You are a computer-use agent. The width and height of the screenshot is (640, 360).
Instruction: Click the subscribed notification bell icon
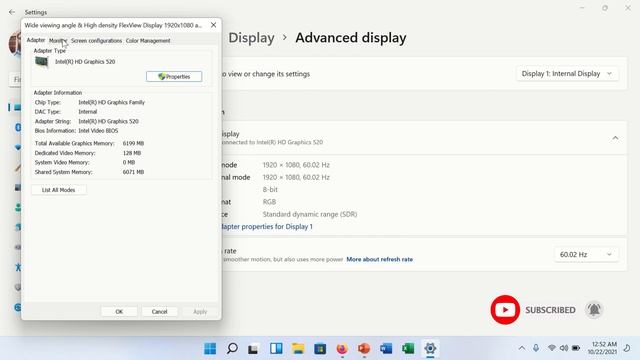(594, 310)
